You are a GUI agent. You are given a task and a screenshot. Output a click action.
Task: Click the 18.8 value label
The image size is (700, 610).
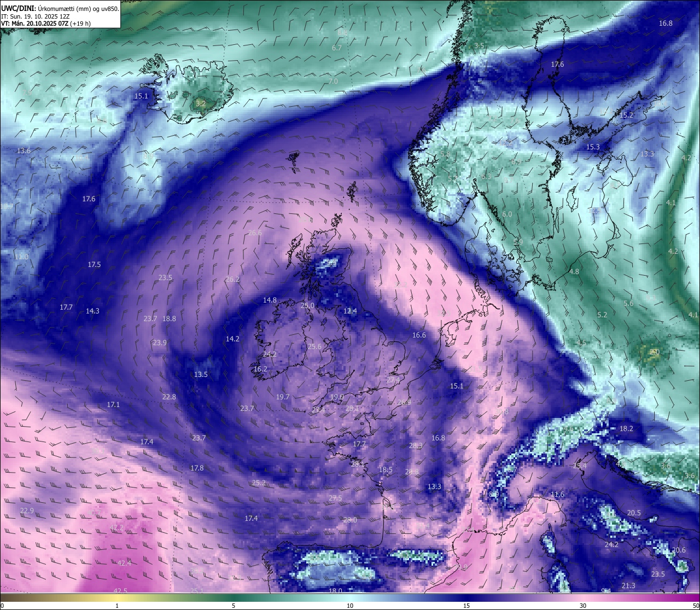[x=169, y=319]
